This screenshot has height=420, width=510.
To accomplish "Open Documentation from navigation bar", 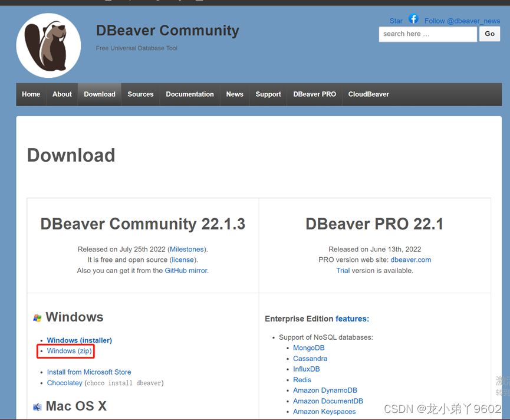I will pyautogui.click(x=190, y=94).
